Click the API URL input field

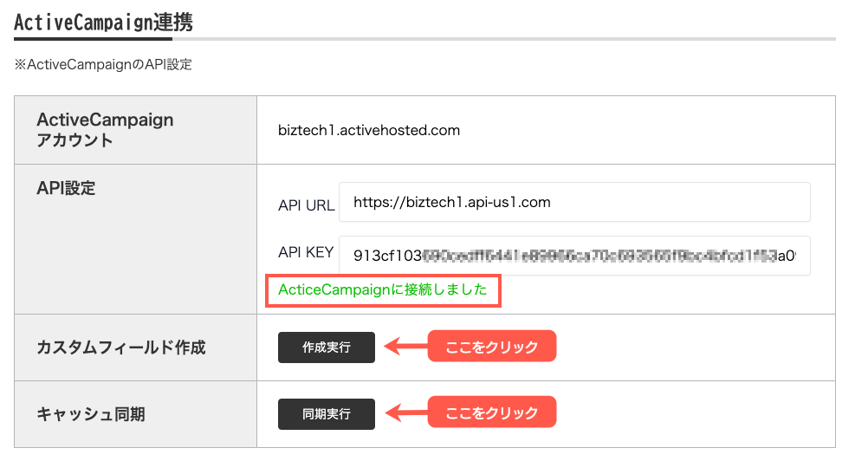point(573,202)
